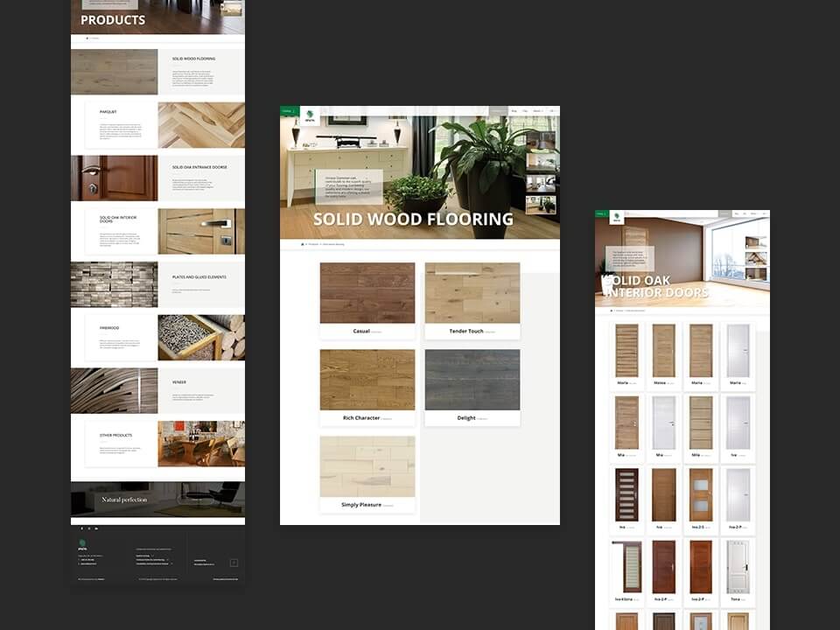
Task: Open the white Maria door card
Action: (x=738, y=355)
